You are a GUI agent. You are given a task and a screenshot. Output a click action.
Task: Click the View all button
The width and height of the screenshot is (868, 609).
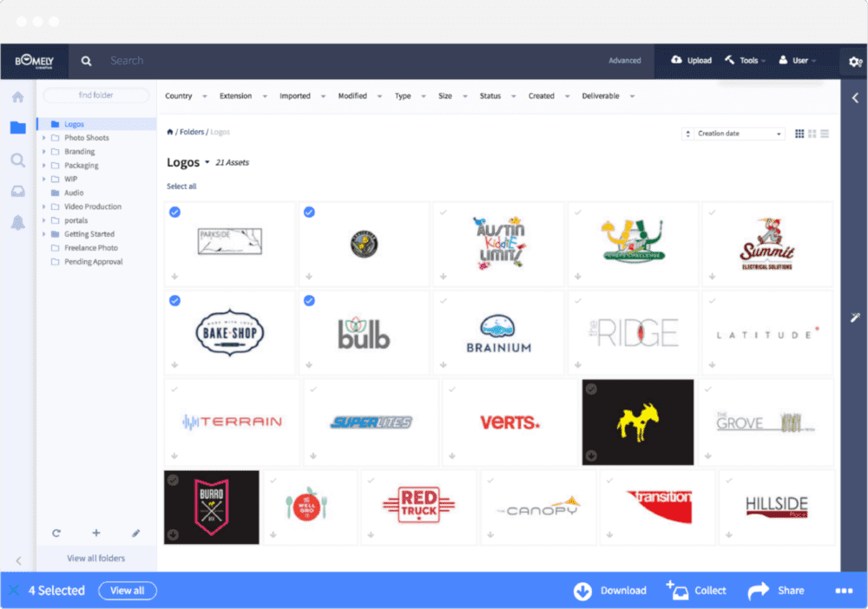pyautogui.click(x=127, y=591)
